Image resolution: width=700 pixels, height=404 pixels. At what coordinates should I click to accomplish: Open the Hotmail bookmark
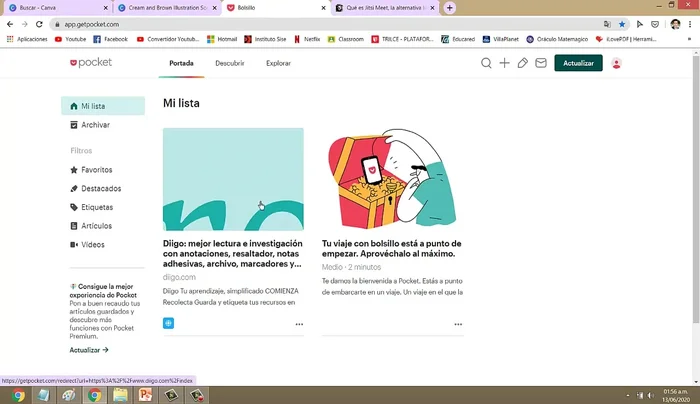(222, 39)
